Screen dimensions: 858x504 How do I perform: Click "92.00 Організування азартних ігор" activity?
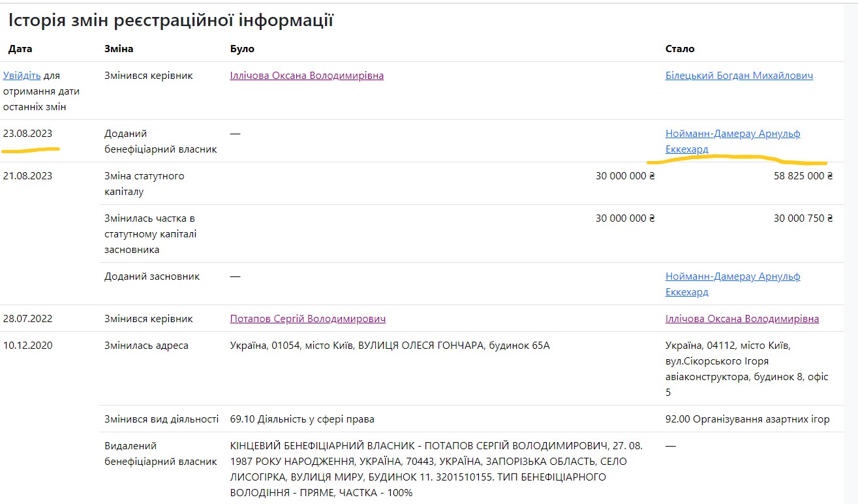(747, 419)
